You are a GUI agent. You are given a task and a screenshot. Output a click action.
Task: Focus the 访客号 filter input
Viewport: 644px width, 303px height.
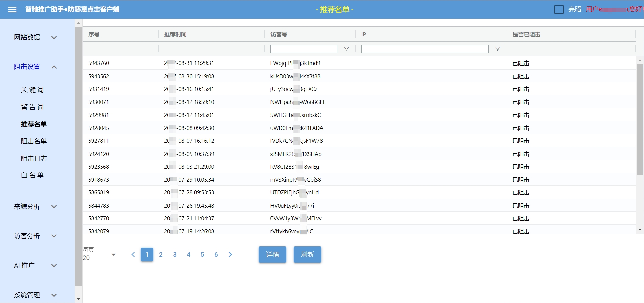pyautogui.click(x=304, y=49)
